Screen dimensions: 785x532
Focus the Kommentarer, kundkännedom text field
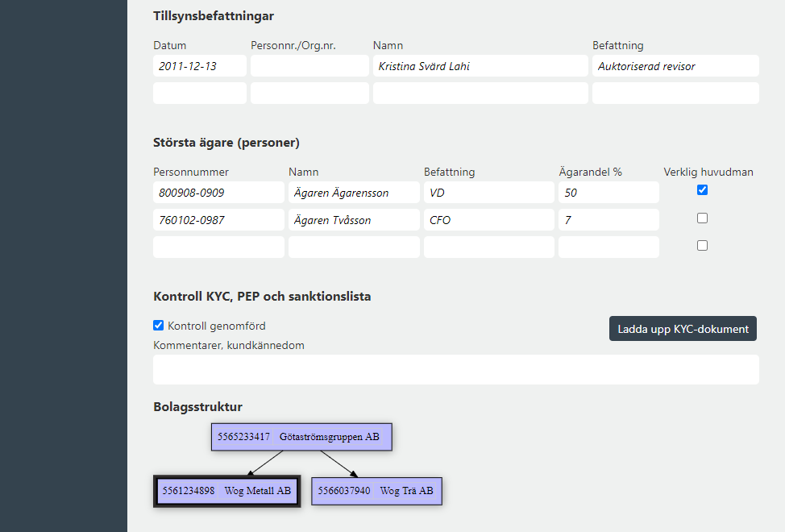pos(455,370)
